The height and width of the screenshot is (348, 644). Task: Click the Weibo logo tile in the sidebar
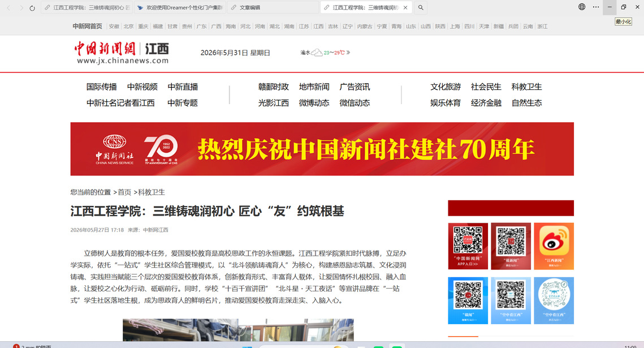click(554, 246)
